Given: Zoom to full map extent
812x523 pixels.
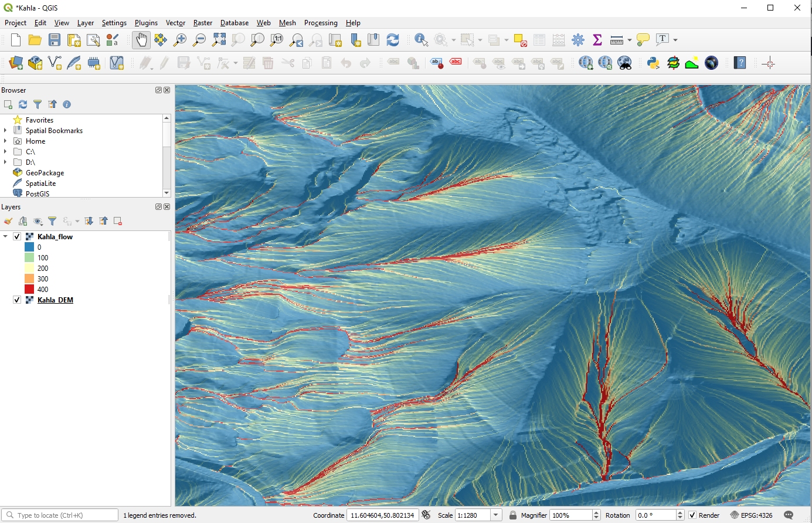Looking at the screenshot, I should coord(219,40).
